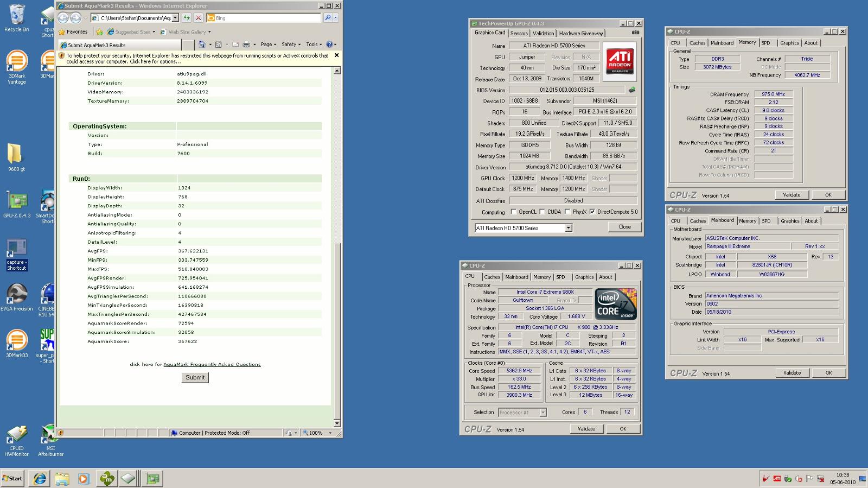Open the Tools menu dropdown
The width and height of the screenshot is (868, 488).
point(314,45)
